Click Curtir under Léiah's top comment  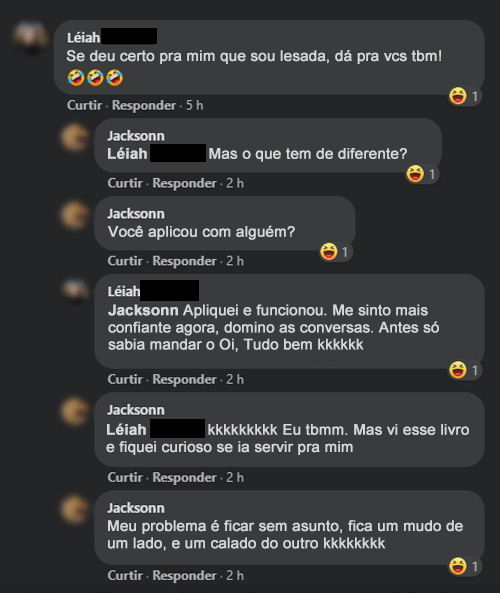pyautogui.click(x=84, y=105)
